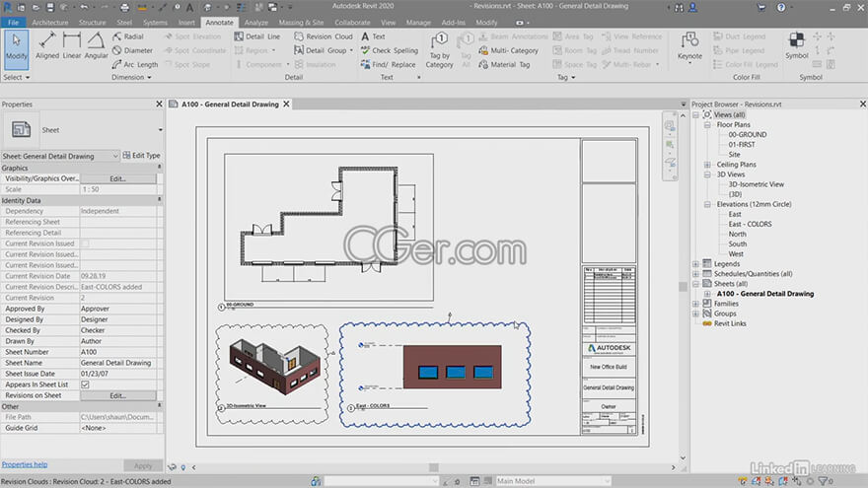
Task: Open the Properties help link
Action: [x=25, y=464]
